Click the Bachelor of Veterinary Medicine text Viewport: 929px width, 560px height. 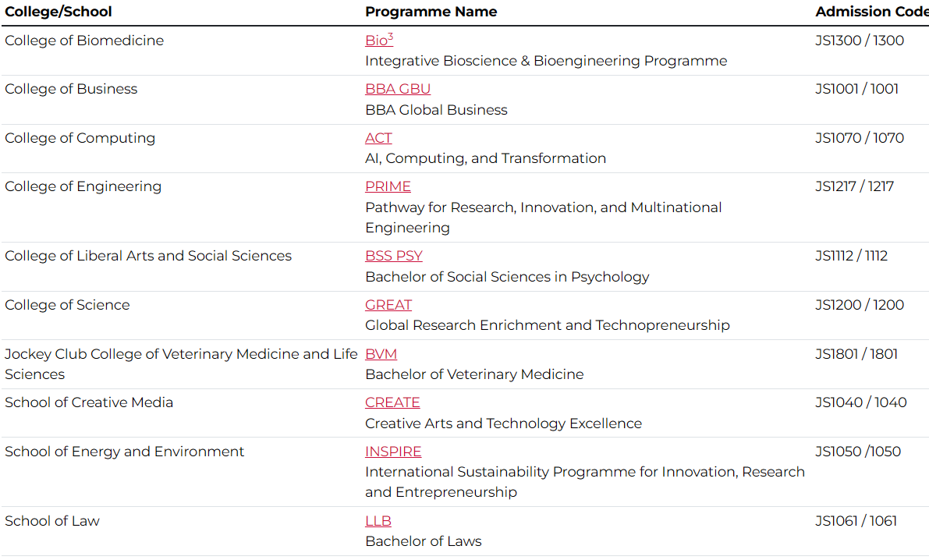pyautogui.click(x=474, y=374)
